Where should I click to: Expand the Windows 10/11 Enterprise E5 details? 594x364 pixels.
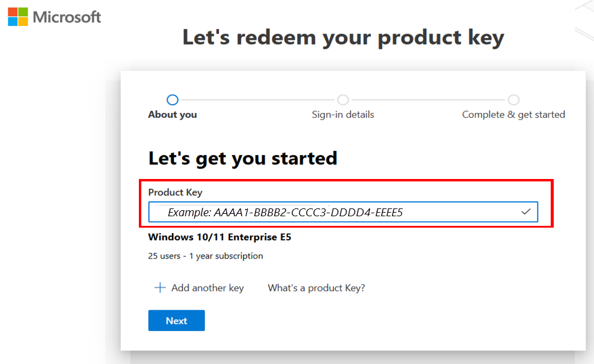click(219, 237)
